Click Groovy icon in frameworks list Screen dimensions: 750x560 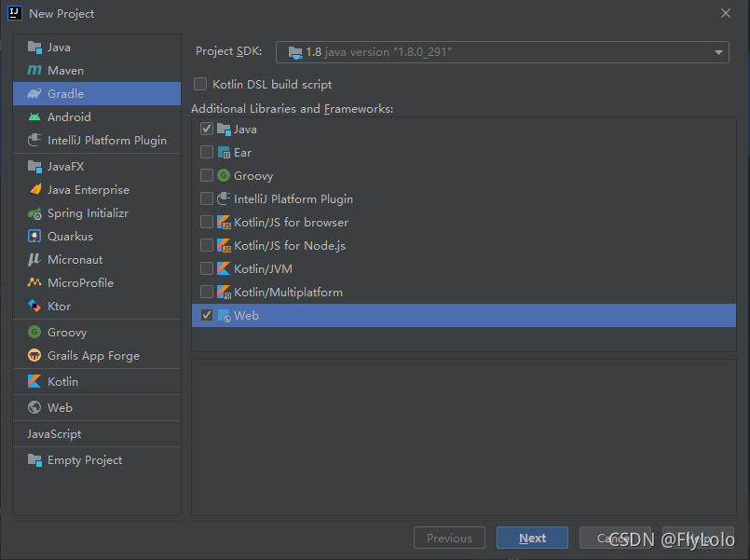click(x=224, y=175)
